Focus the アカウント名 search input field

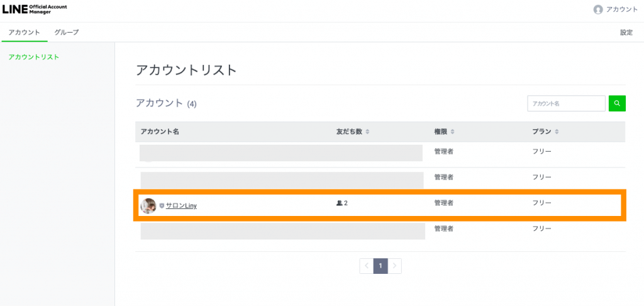(x=567, y=104)
